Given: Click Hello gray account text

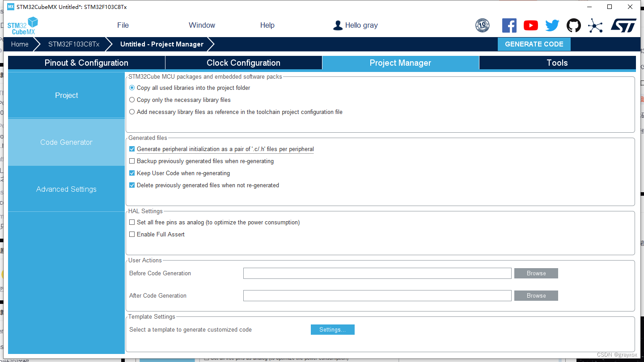Looking at the screenshot, I should coord(361,25).
